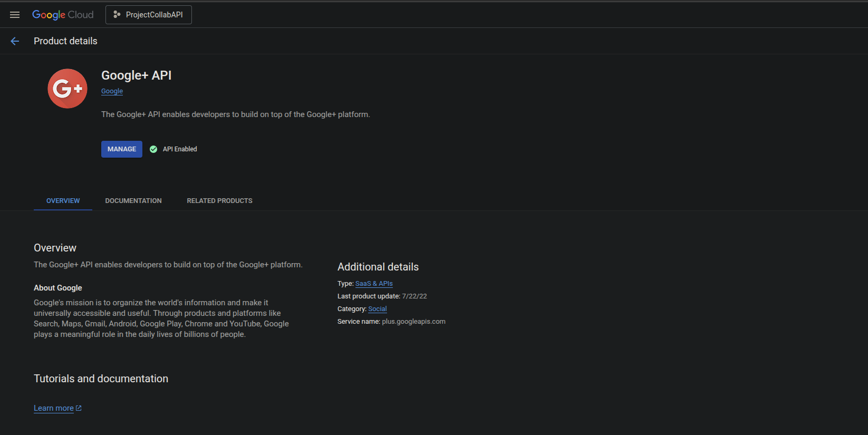The height and width of the screenshot is (435, 868).
Task: Click the API Enabled status text
Action: 180,149
